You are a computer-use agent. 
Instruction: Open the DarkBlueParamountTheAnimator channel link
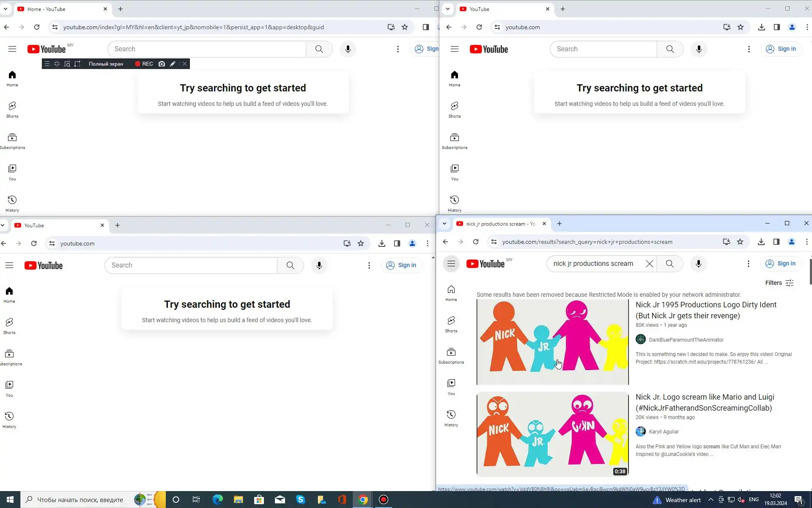click(x=686, y=340)
